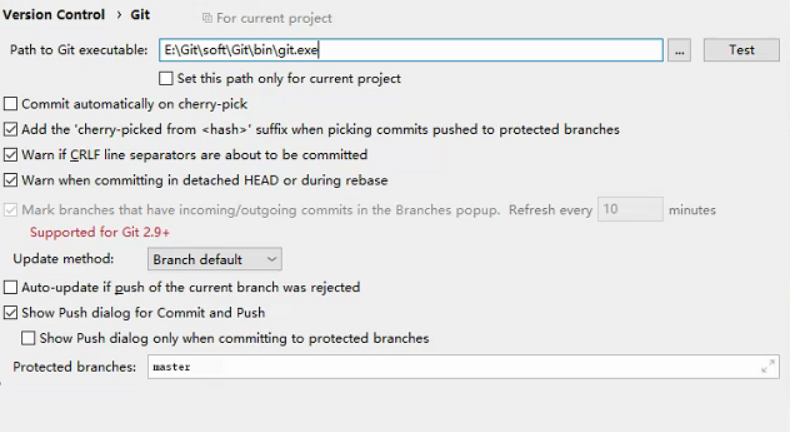Open the Update method dropdown
Image resolution: width=790 pixels, height=432 pixels.
click(x=215, y=259)
